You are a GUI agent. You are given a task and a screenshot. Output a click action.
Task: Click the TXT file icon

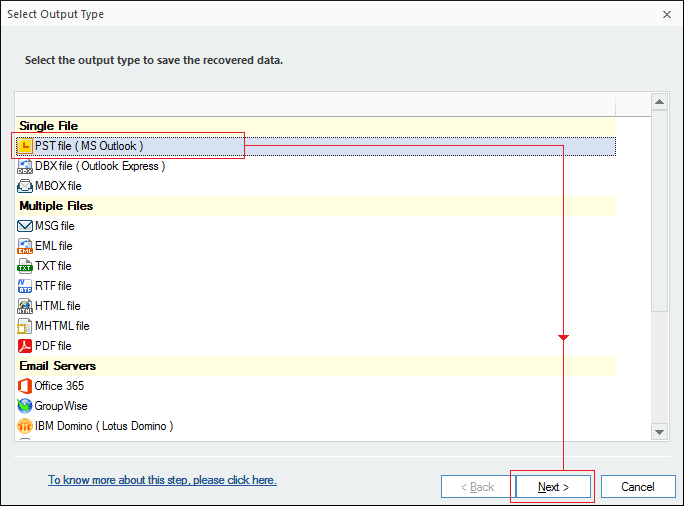tap(25, 266)
